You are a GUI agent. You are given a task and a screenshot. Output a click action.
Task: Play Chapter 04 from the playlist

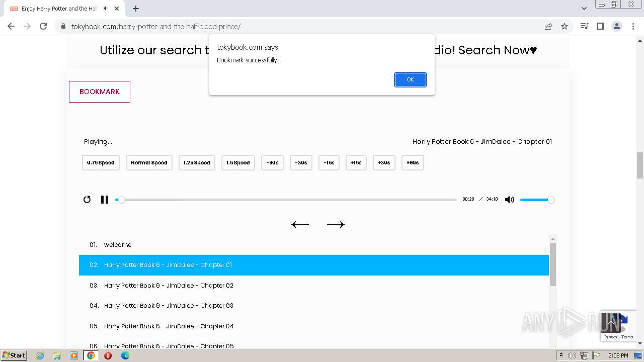313,326
